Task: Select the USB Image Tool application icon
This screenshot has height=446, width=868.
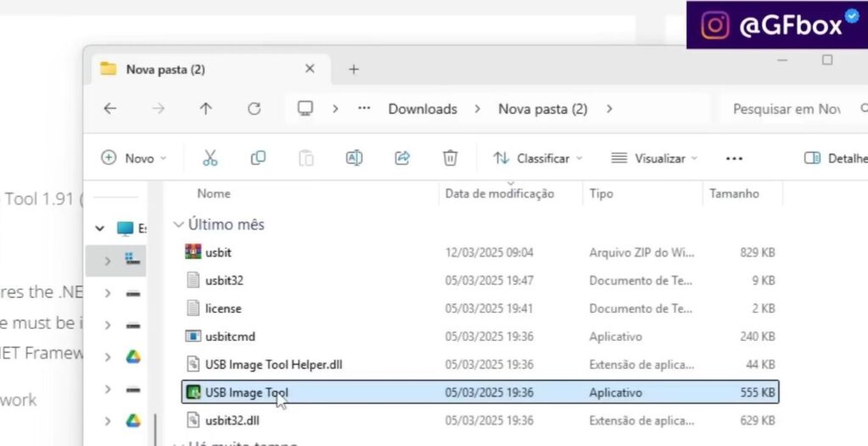Action: click(192, 393)
